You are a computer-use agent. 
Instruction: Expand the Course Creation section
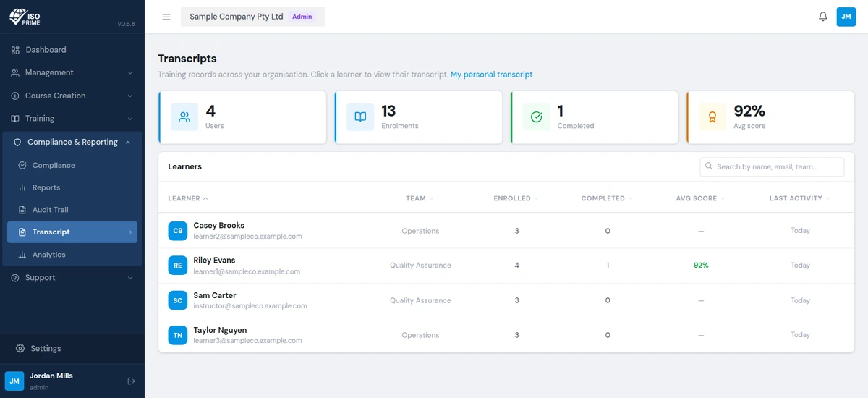(72, 96)
